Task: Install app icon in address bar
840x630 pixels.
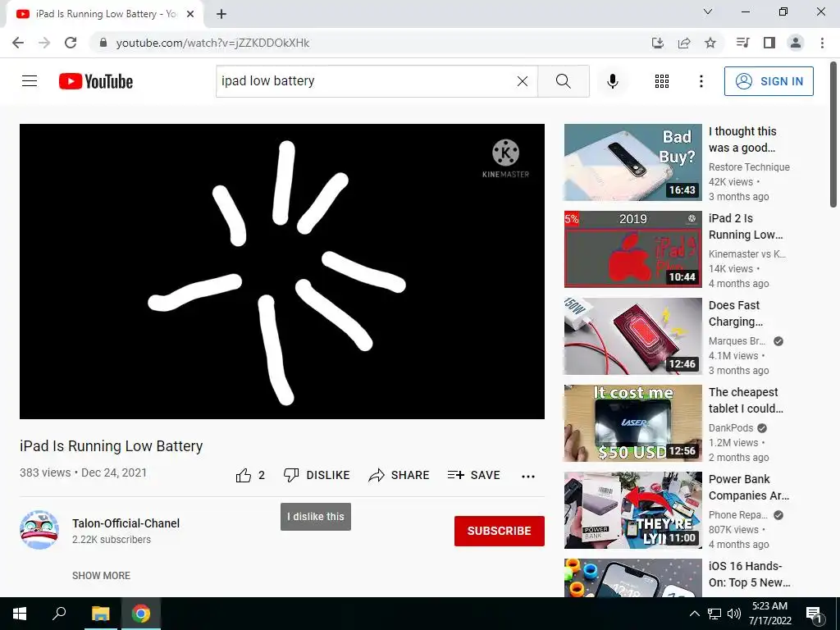Action: 658,43
